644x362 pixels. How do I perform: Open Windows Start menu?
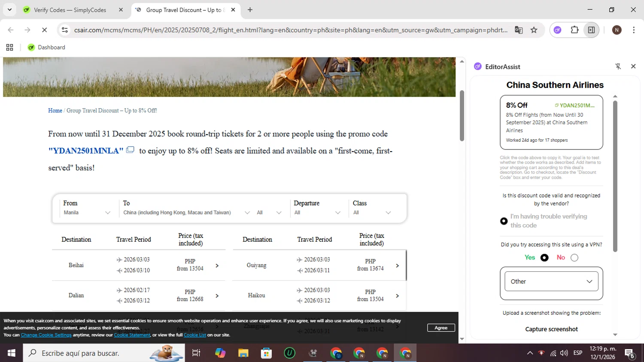[12, 353]
